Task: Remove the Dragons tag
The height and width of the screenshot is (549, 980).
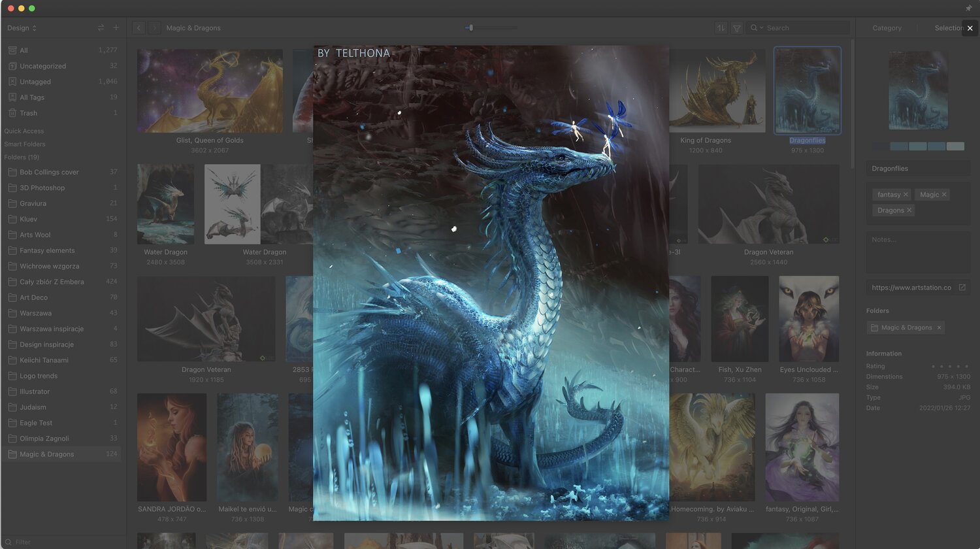Action: 909,210
